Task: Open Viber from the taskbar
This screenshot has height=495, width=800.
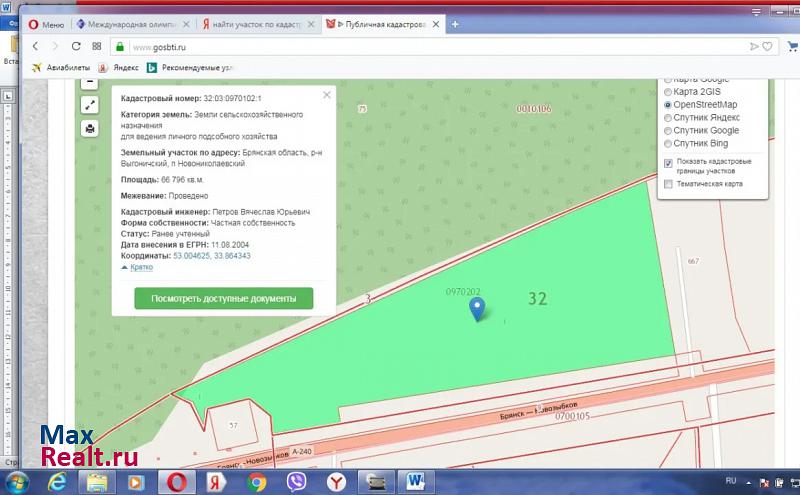Action: (x=297, y=482)
